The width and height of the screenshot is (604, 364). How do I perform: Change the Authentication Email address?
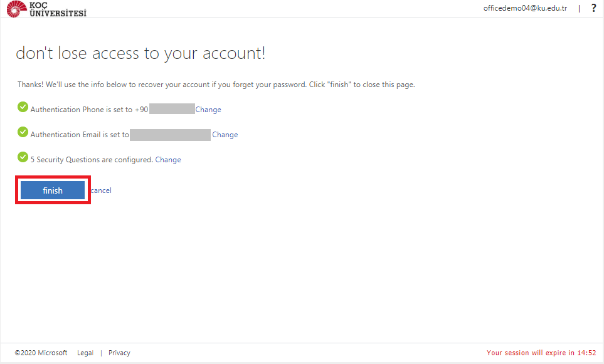(225, 135)
